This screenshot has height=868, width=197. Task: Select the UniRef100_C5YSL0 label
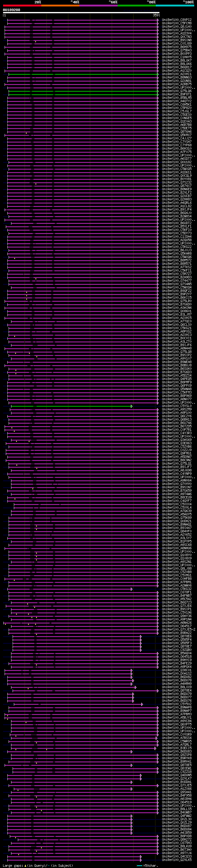coord(177,406)
